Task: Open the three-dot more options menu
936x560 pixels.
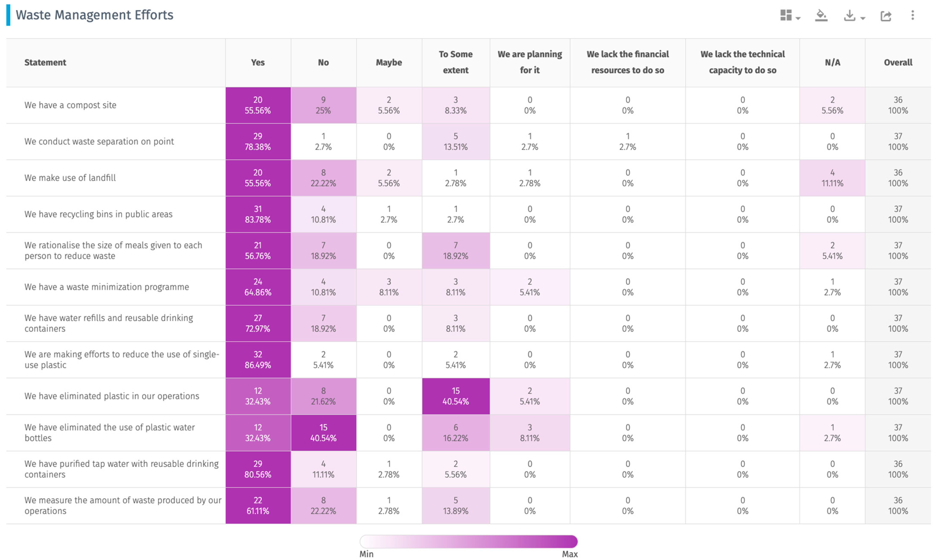Action: (912, 15)
